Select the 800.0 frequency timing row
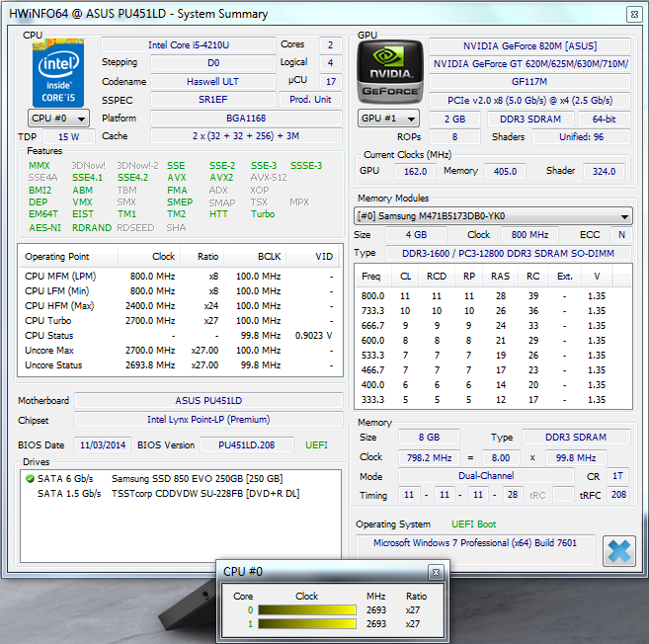 [493, 296]
